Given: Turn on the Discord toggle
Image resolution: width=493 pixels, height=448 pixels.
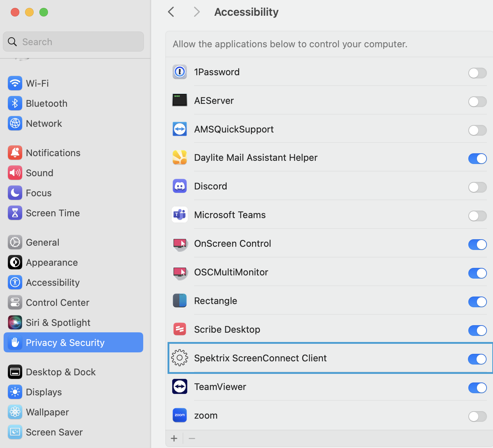Looking at the screenshot, I should point(478,187).
